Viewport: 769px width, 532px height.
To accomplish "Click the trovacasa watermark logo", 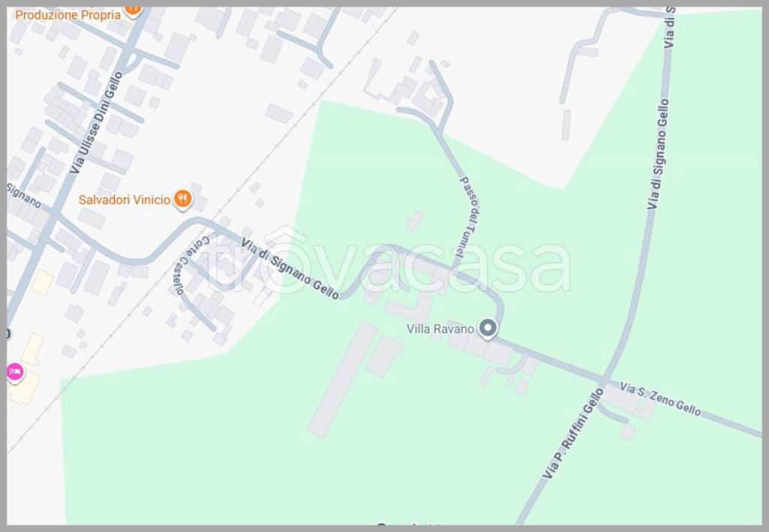I will click(388, 262).
